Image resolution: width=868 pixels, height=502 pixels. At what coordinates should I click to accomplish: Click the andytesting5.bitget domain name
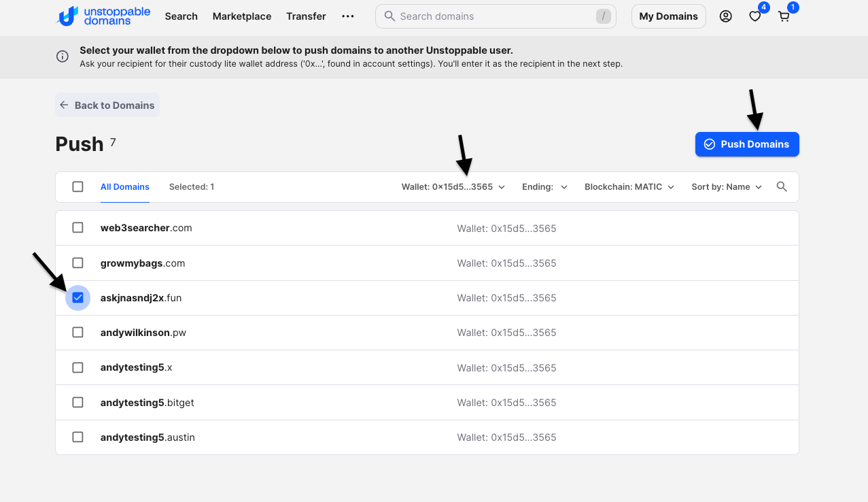point(147,403)
